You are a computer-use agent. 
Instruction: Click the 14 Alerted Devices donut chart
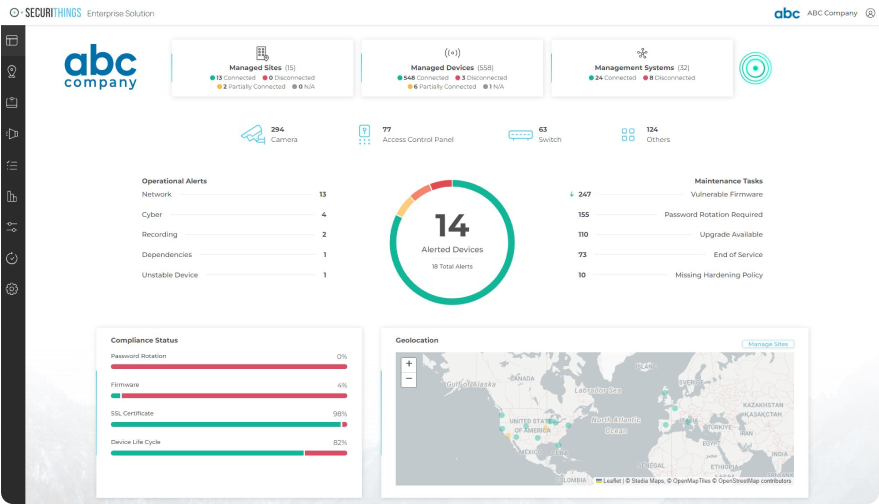[x=452, y=242]
